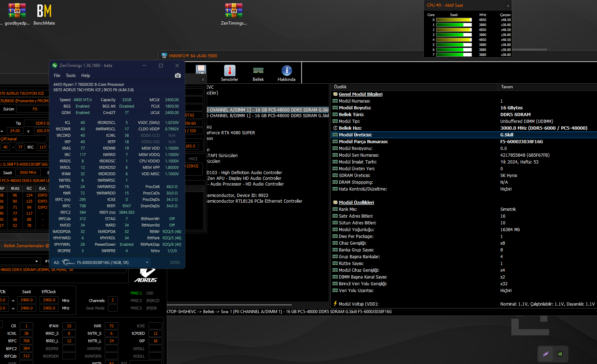
Task: Click the feather tray icon at bottom right
Action: [x=545, y=354]
